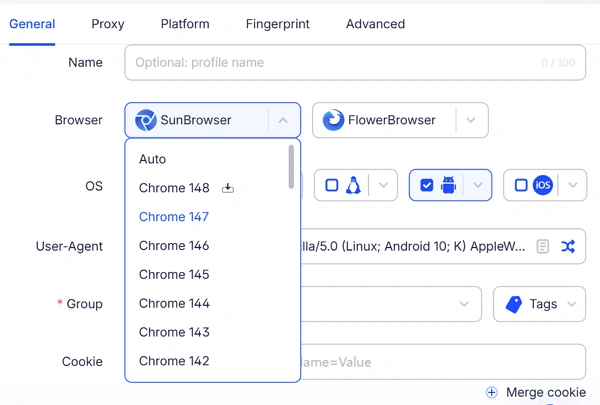Focus the profile Name input field
Viewport: 600px width, 405px height.
[x=355, y=62]
